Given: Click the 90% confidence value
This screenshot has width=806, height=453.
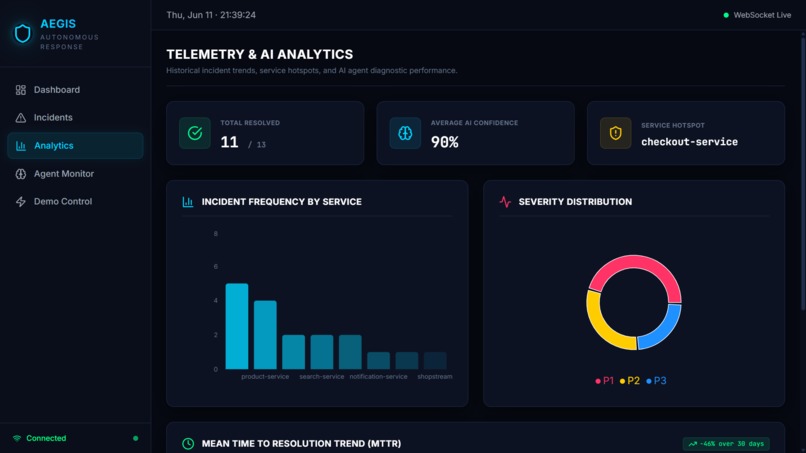Looking at the screenshot, I should click(x=445, y=142).
